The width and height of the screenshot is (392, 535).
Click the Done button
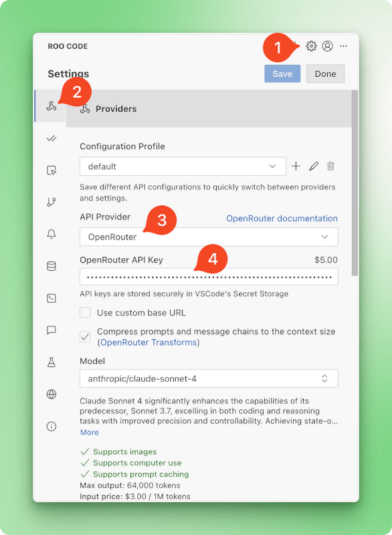325,74
